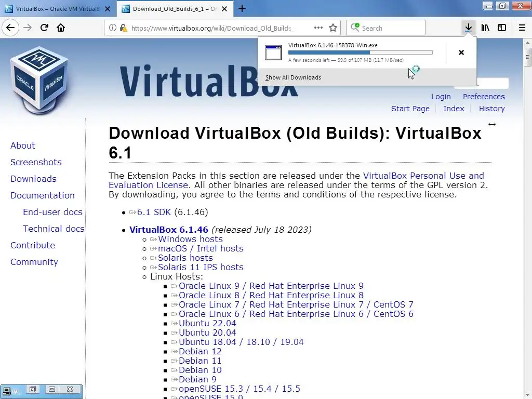Image resolution: width=532 pixels, height=399 pixels.
Task: Open Screenshots in the sidebar
Action: click(x=36, y=162)
